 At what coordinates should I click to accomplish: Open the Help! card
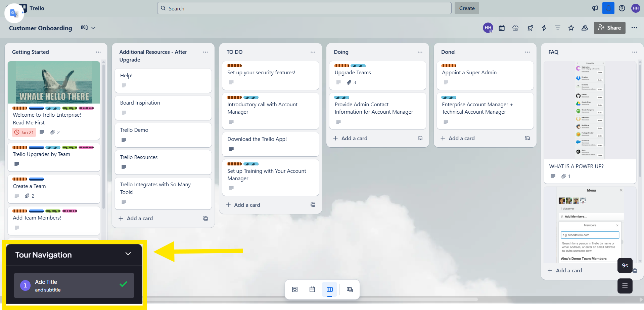[x=163, y=80]
